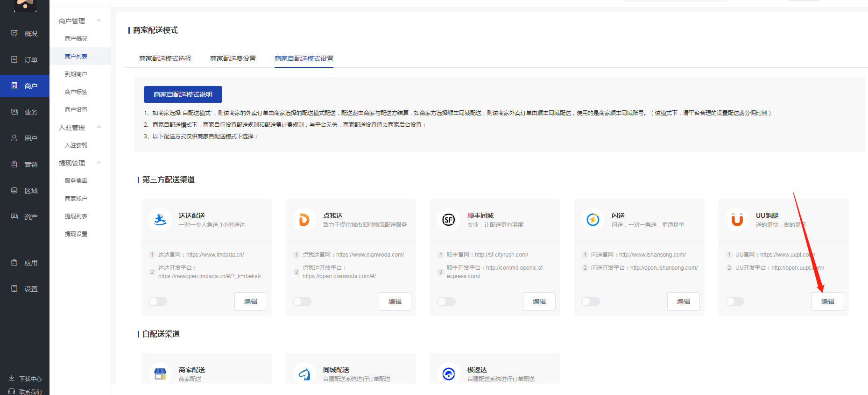The height and width of the screenshot is (395, 868).
Task: Open 应用 apps in the dark sidebar
Action: click(x=24, y=263)
